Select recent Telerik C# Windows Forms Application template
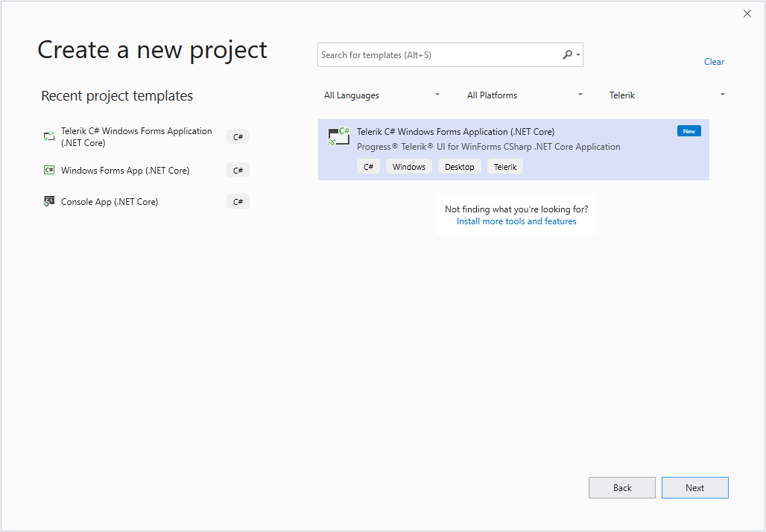The height and width of the screenshot is (532, 766). [136, 137]
